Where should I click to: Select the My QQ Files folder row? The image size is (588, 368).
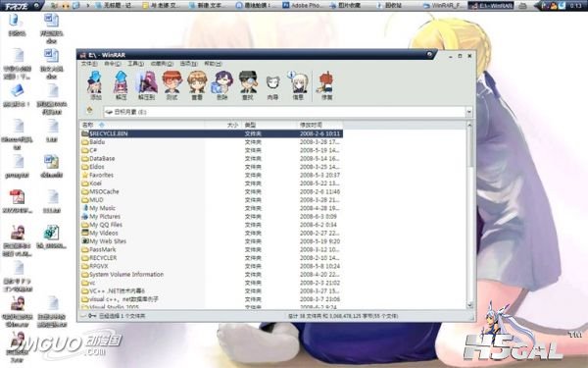212,225
